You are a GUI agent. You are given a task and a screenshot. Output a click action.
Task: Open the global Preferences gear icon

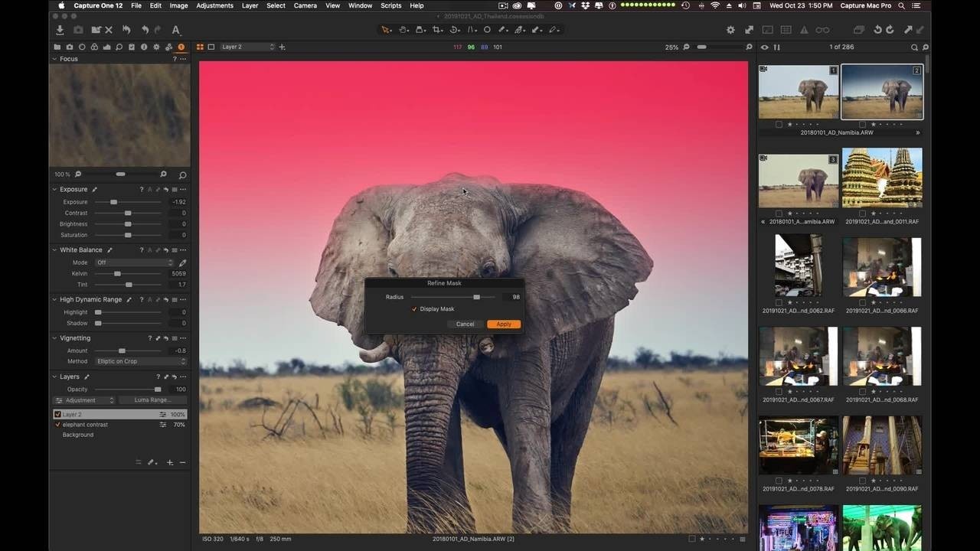tap(730, 30)
